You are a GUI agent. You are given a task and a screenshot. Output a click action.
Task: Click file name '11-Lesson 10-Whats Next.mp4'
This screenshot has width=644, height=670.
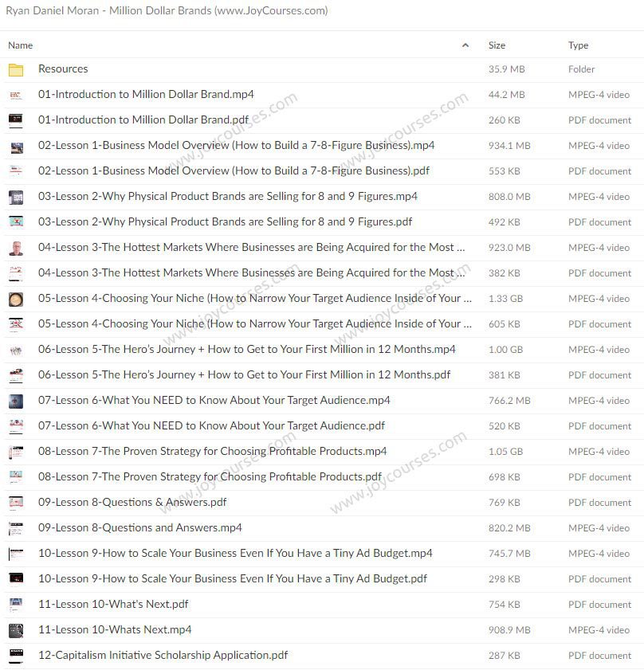[x=115, y=630]
